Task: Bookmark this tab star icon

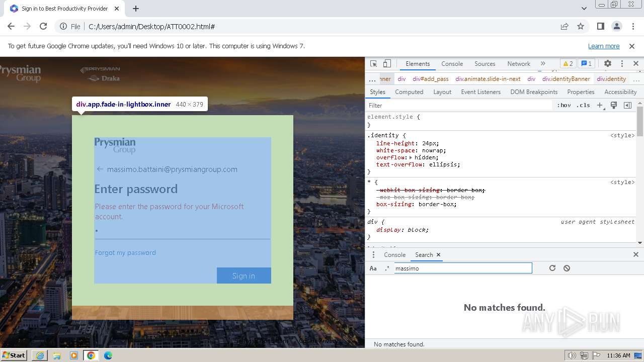Action: 581,26
